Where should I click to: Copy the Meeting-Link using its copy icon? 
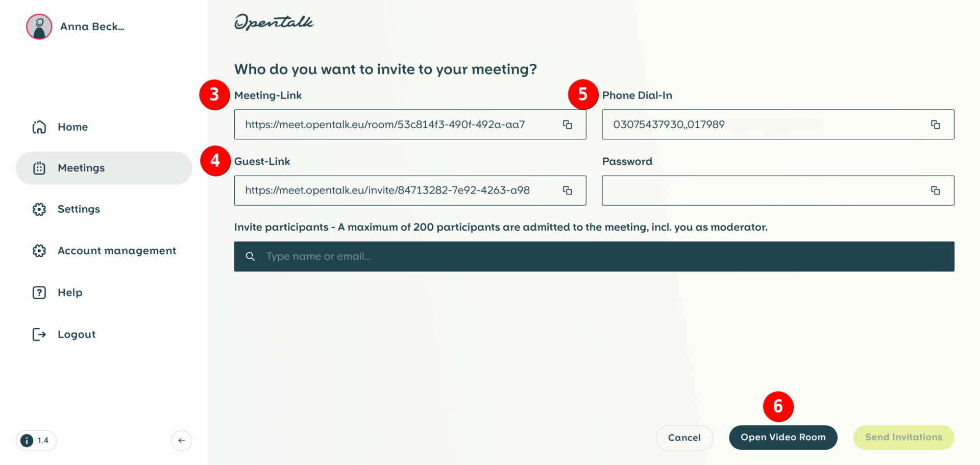coord(568,125)
